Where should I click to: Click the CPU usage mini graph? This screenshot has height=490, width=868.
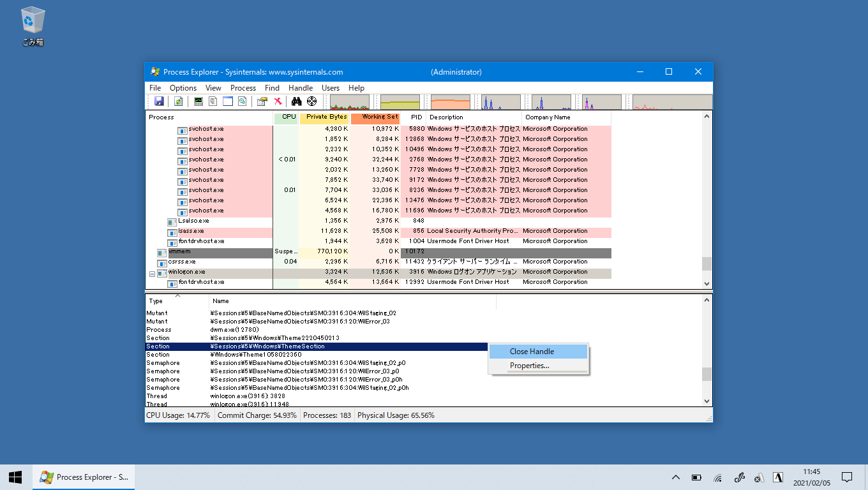[350, 102]
